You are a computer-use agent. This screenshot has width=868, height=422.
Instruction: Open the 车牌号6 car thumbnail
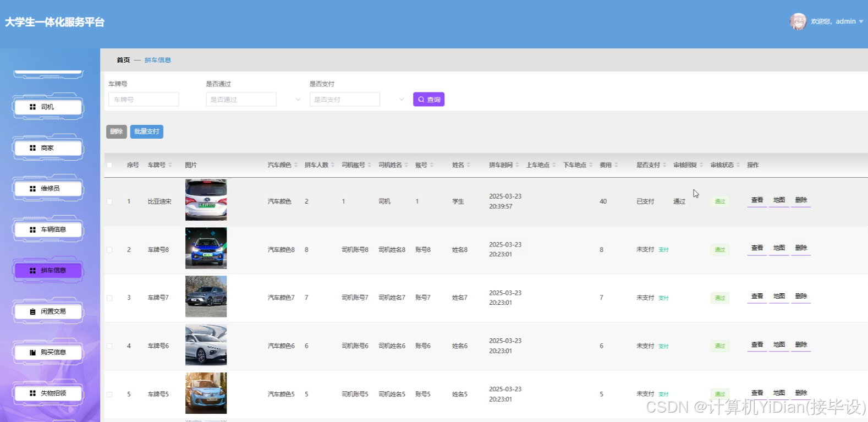[x=206, y=345]
